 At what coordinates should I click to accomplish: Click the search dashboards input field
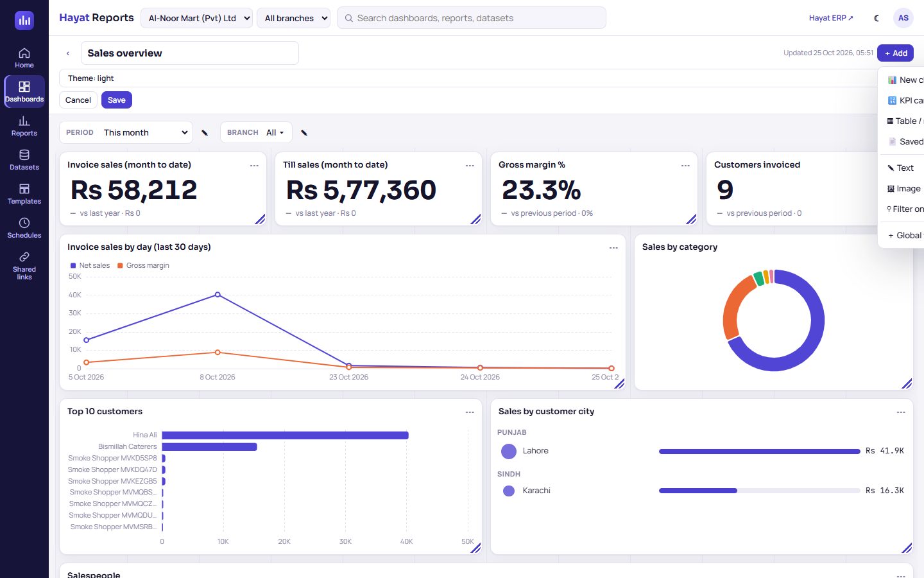(x=472, y=18)
